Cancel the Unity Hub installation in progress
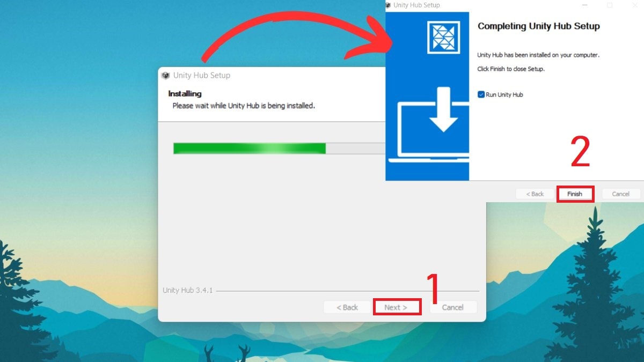 452,307
